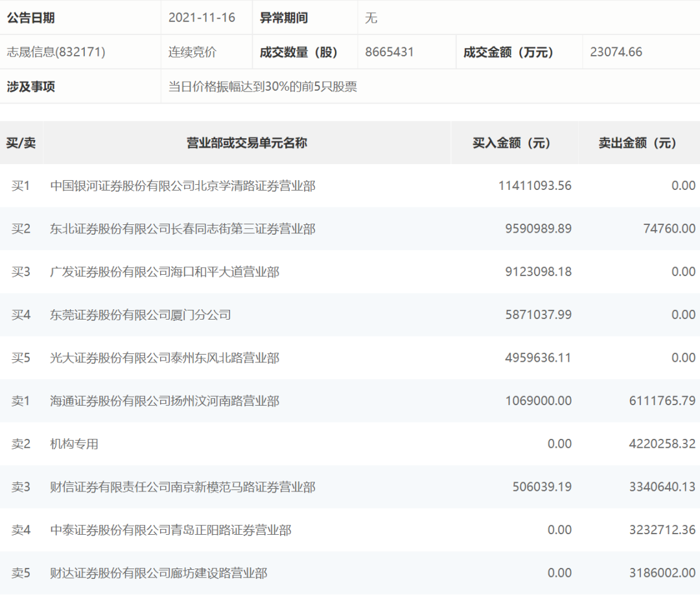Click the 卖2 row label
The image size is (700, 599).
[x=21, y=444]
